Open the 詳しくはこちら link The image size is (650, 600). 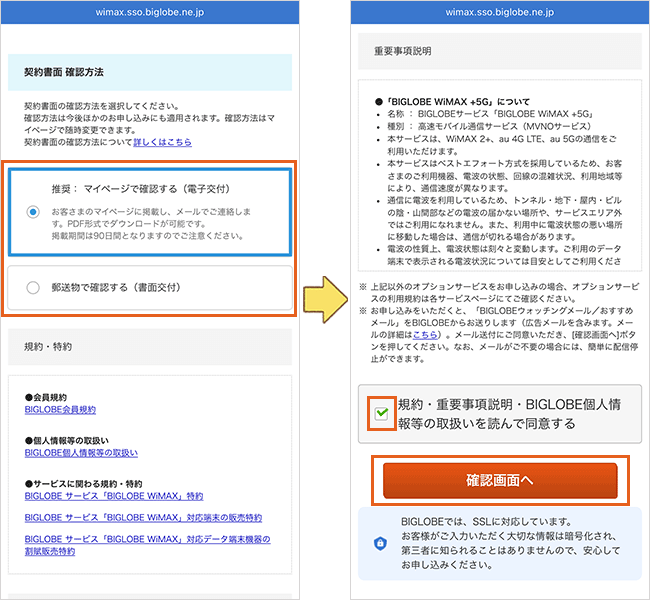point(162,142)
